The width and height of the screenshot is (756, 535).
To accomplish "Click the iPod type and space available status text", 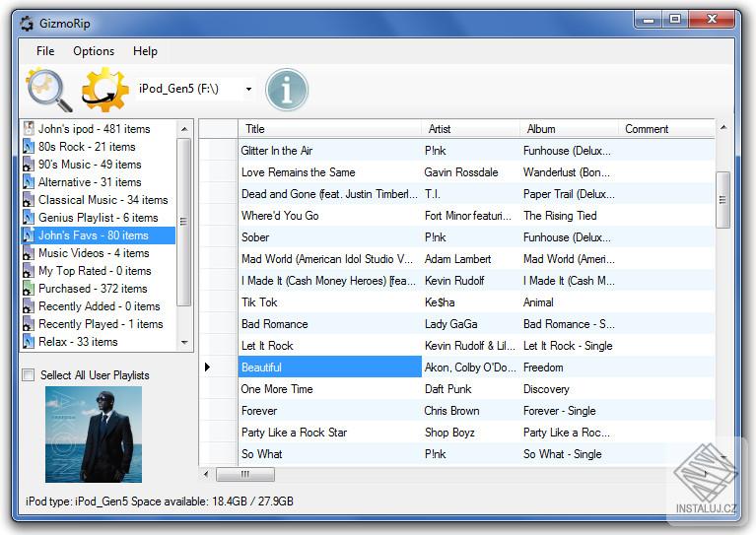I will point(160,502).
